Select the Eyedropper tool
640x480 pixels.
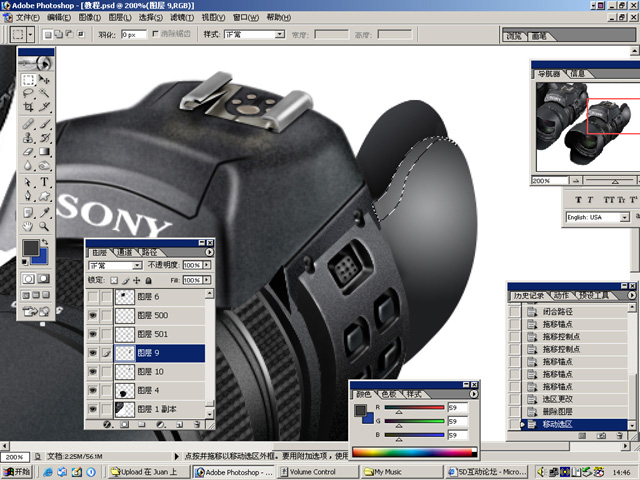point(44,212)
